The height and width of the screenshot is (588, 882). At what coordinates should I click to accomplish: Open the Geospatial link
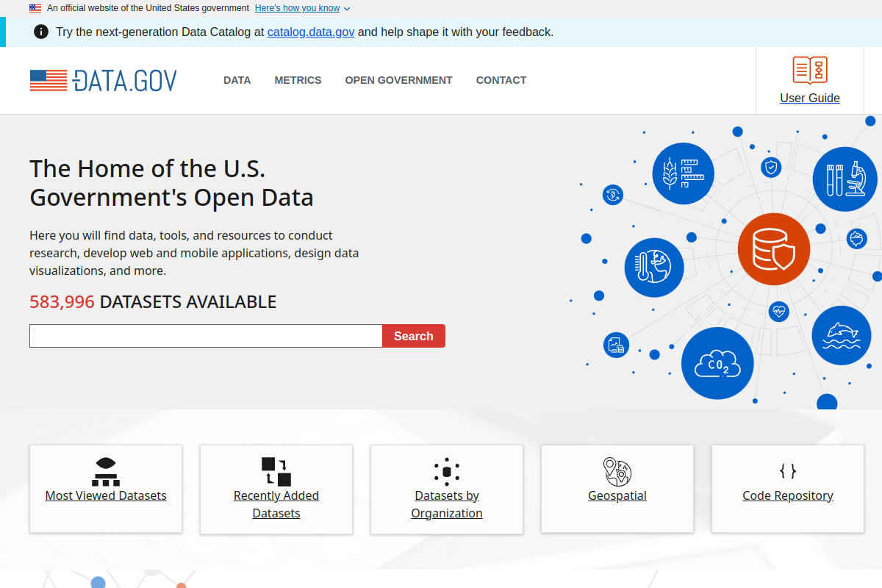tap(617, 495)
